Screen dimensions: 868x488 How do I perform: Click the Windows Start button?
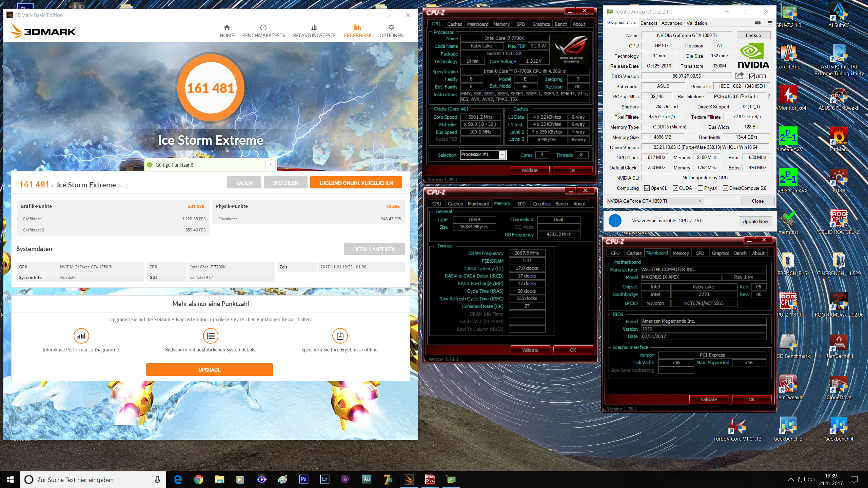[x=10, y=479]
